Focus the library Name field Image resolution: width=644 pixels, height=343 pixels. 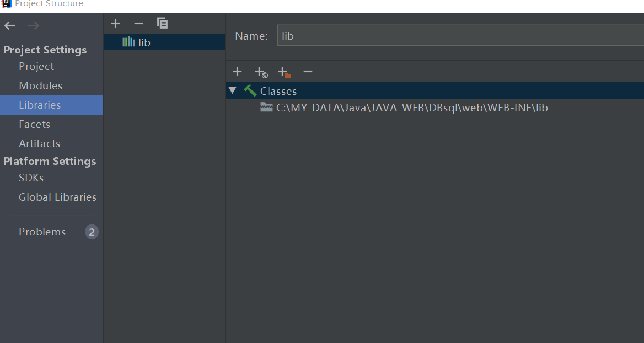(x=460, y=36)
